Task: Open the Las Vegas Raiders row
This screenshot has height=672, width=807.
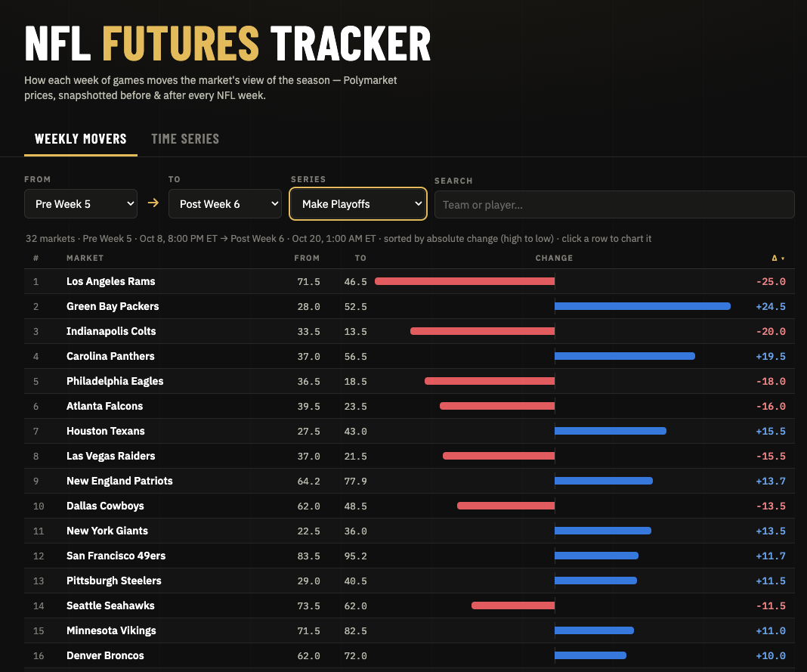Action: (x=409, y=457)
